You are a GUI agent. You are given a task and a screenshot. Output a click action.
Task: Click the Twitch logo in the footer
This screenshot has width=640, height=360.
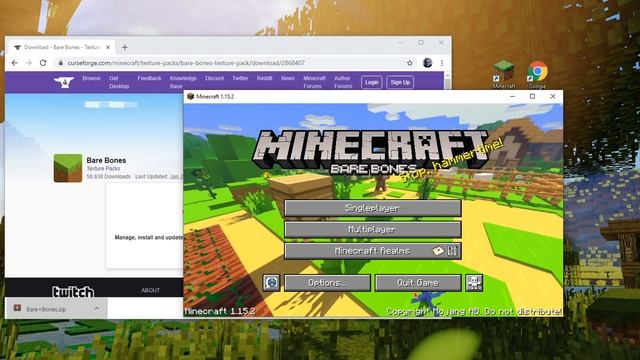pos(73,291)
